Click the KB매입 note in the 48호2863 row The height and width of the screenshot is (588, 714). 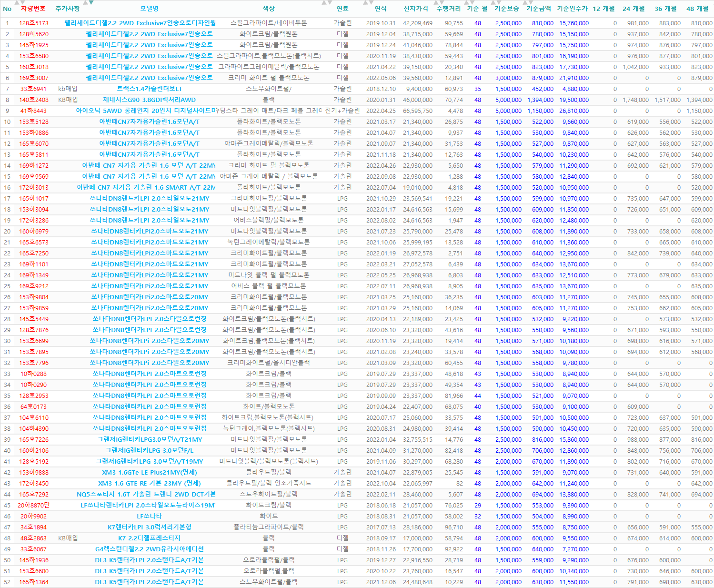coord(68,538)
